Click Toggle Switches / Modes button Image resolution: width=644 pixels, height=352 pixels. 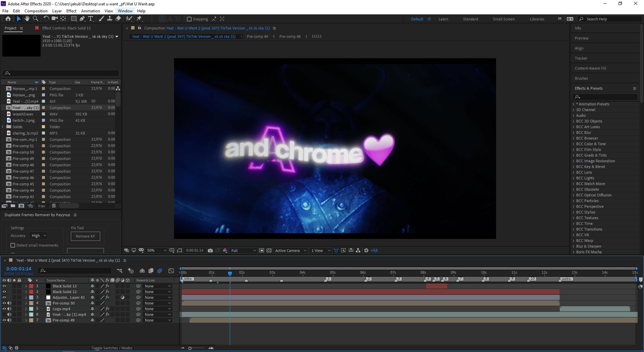pos(112,348)
